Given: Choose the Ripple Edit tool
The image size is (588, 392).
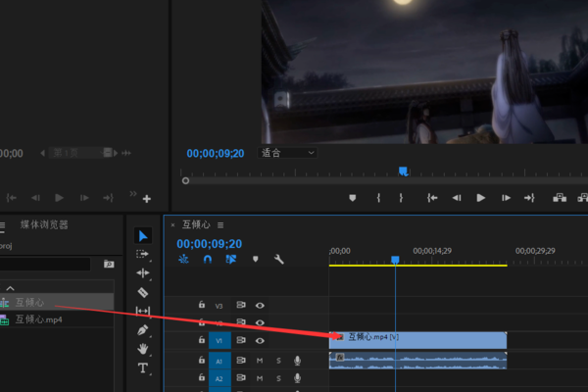Looking at the screenshot, I should pos(143,272).
